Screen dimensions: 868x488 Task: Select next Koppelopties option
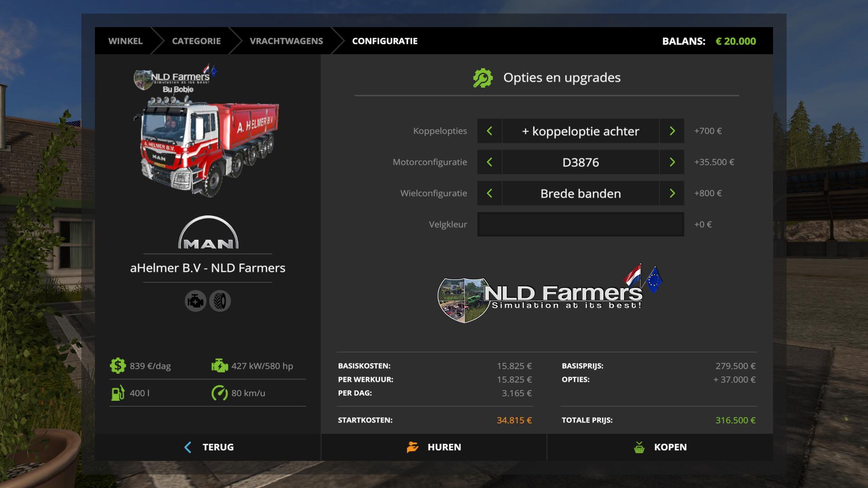coord(672,131)
